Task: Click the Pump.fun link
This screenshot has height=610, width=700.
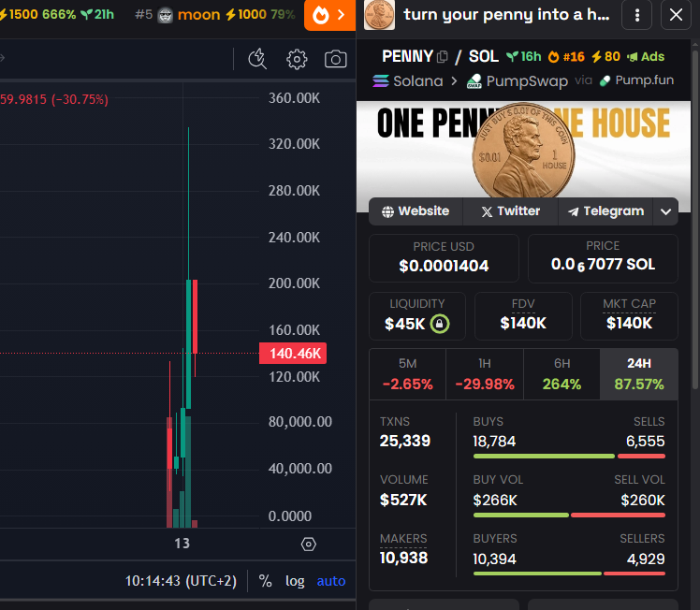Action: click(636, 80)
